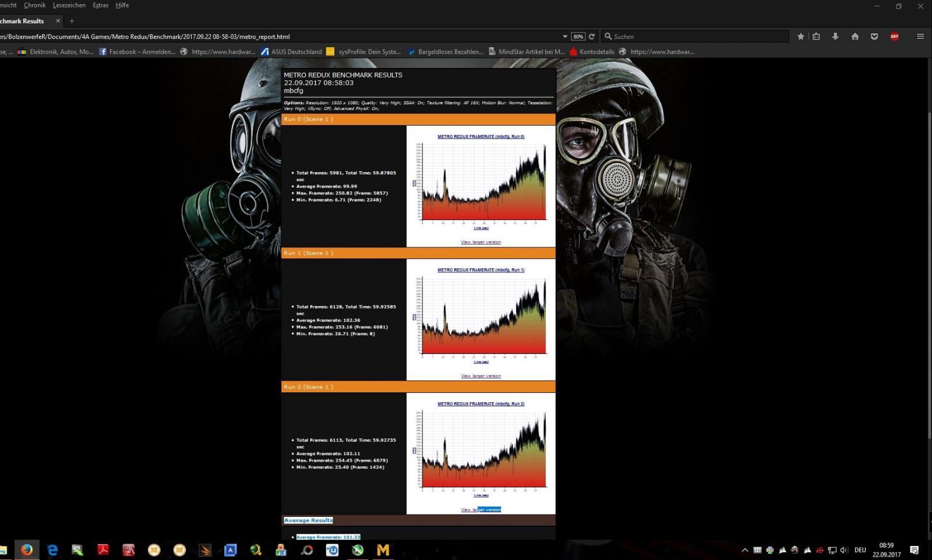Open Microsoft Edge from the taskbar
The height and width of the screenshot is (560, 932).
[x=52, y=550]
